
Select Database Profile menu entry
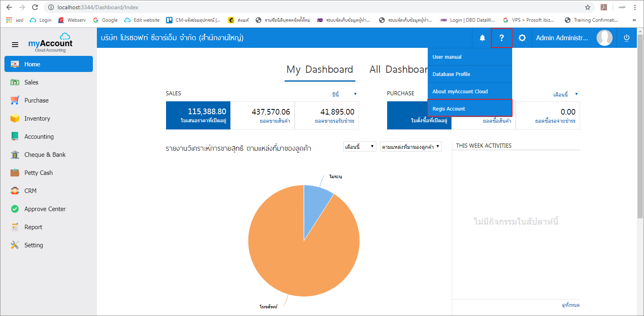[x=470, y=74]
